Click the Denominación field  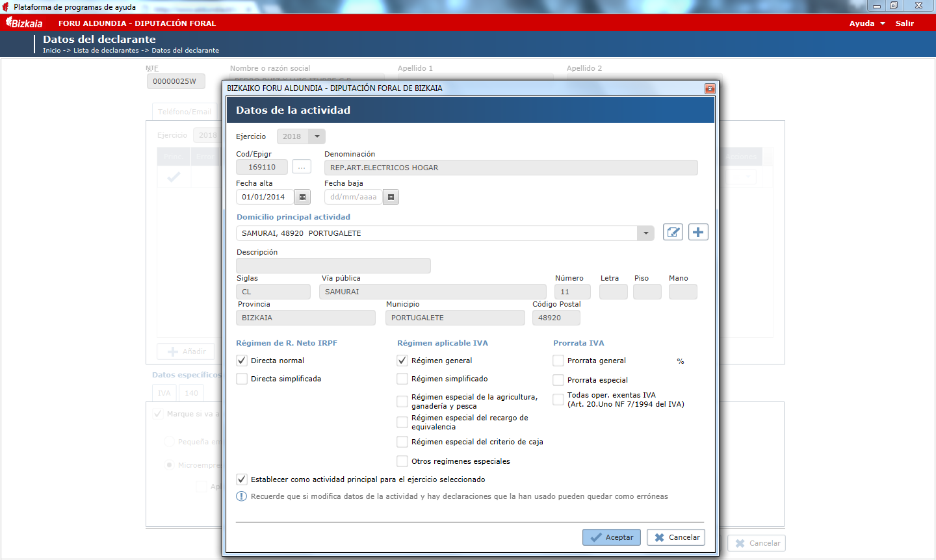point(511,168)
